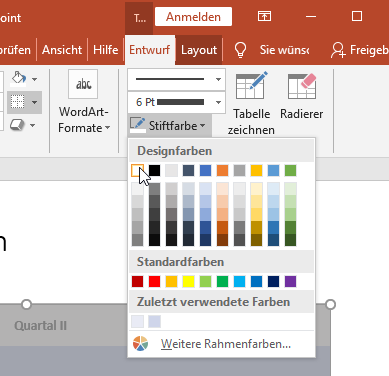Image resolution: width=389 pixels, height=376 pixels.
Task: Select the darkest green shade swatch
Action: [290, 240]
